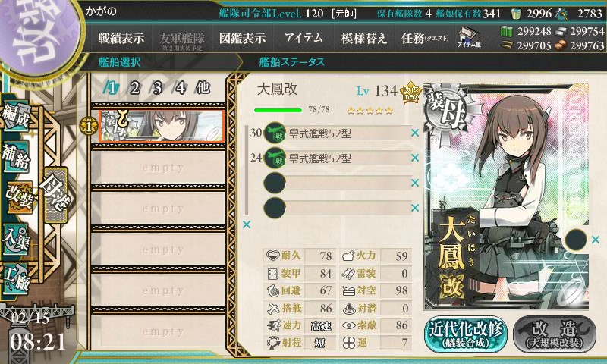
Task: Switch to fleet tab 4
Action: (180, 88)
